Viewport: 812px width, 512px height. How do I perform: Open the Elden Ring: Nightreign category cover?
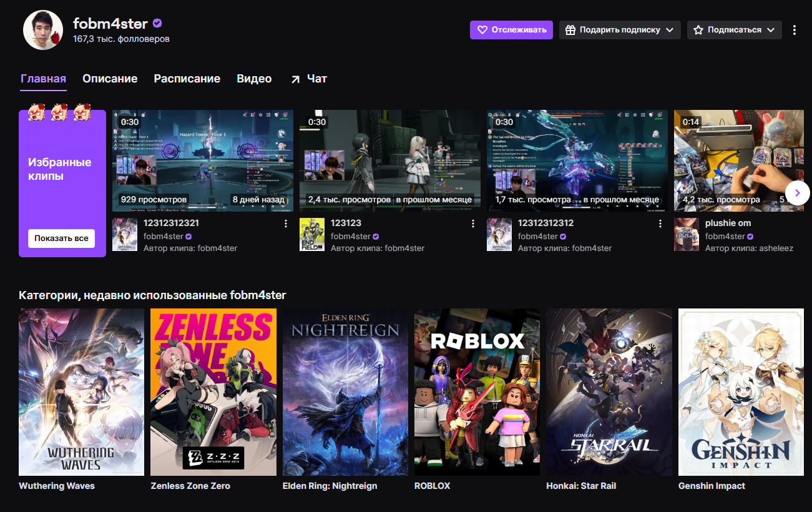[x=345, y=392]
